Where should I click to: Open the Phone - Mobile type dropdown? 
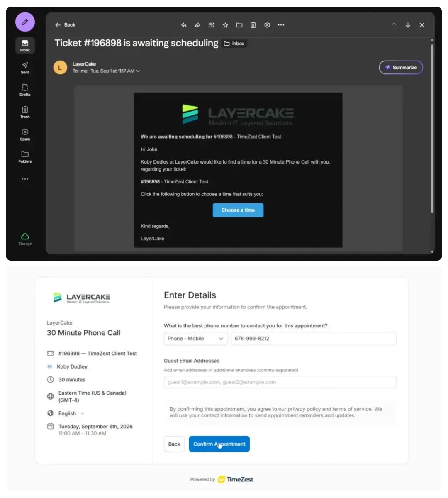[196, 339]
